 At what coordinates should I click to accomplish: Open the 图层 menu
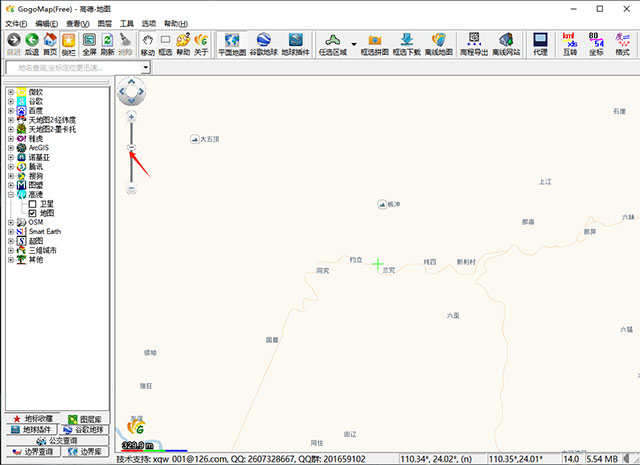click(105, 22)
